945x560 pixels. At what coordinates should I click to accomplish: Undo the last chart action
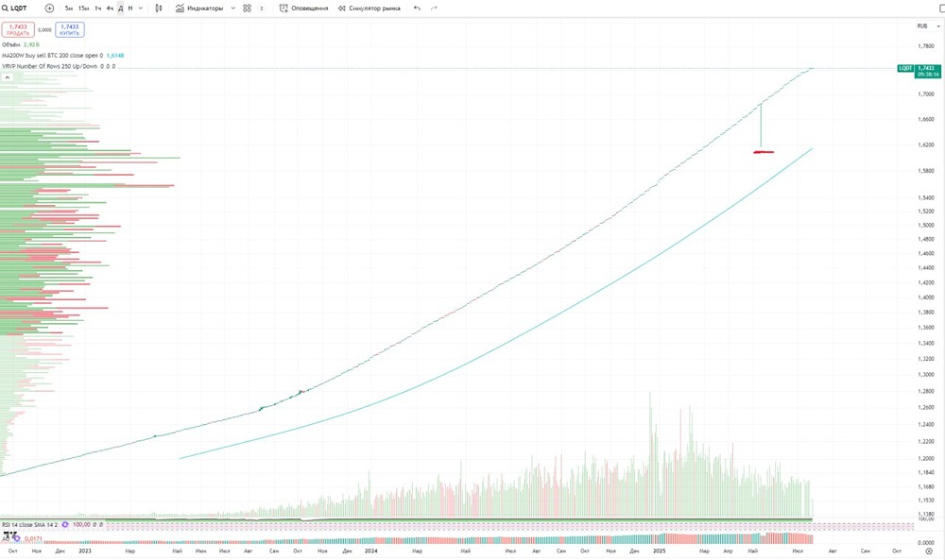tap(417, 8)
